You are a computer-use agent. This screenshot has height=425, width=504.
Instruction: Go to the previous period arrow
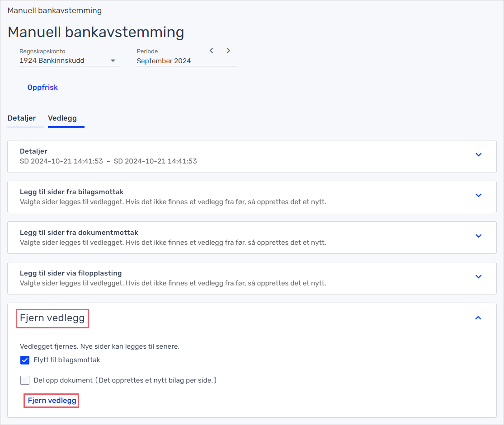212,51
